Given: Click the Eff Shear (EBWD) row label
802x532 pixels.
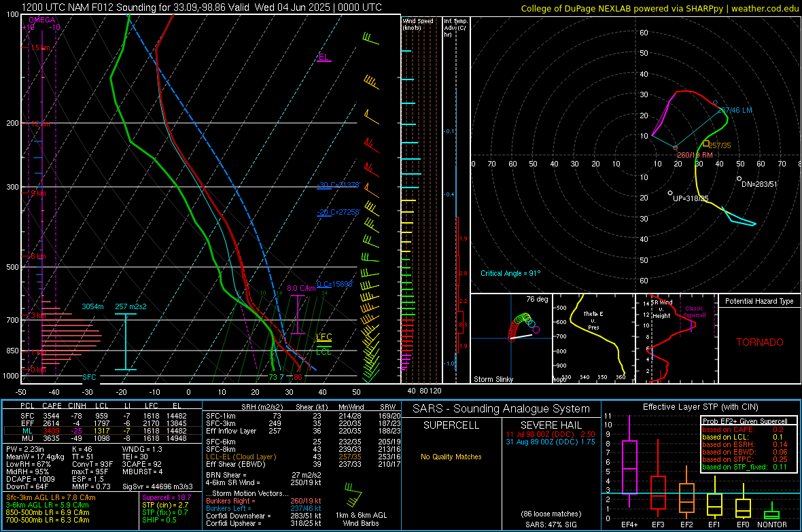Looking at the screenshot, I should pyautogui.click(x=236, y=464).
